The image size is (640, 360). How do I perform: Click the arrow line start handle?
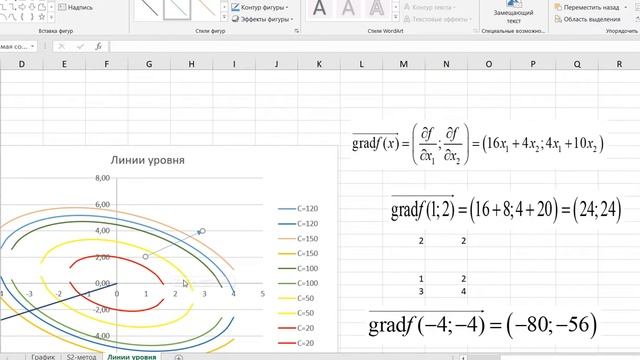[145, 256]
